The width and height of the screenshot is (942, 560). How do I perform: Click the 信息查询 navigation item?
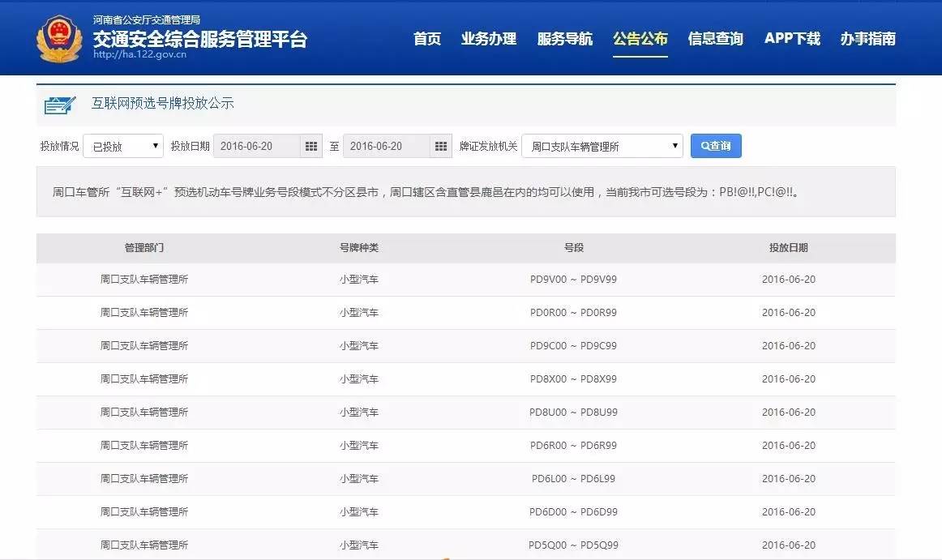tap(717, 38)
